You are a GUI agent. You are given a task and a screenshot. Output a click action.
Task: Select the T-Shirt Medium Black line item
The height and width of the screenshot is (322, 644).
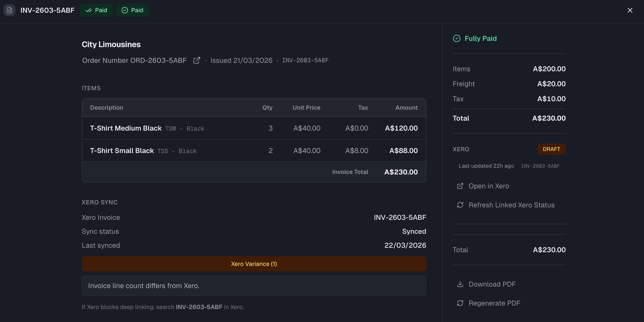(x=254, y=128)
